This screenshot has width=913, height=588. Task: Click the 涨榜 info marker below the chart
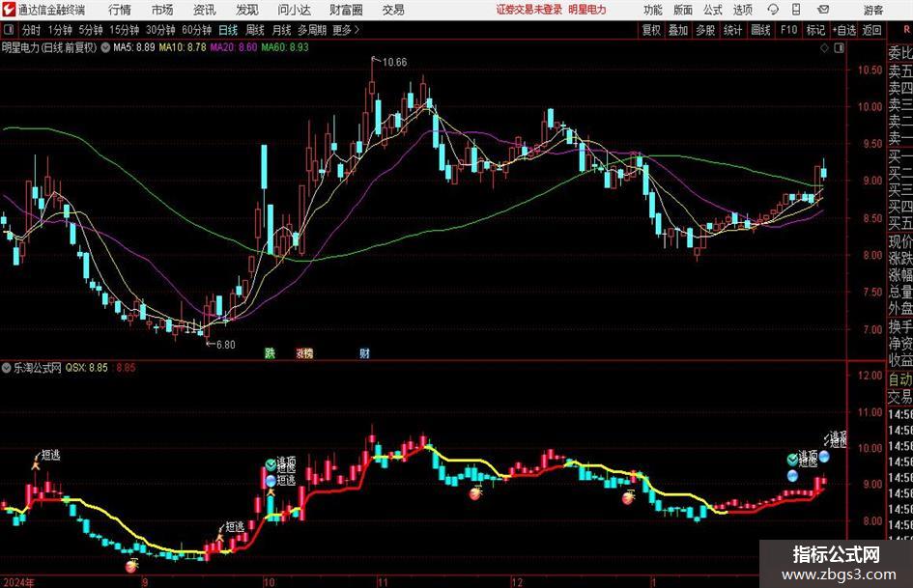[304, 352]
